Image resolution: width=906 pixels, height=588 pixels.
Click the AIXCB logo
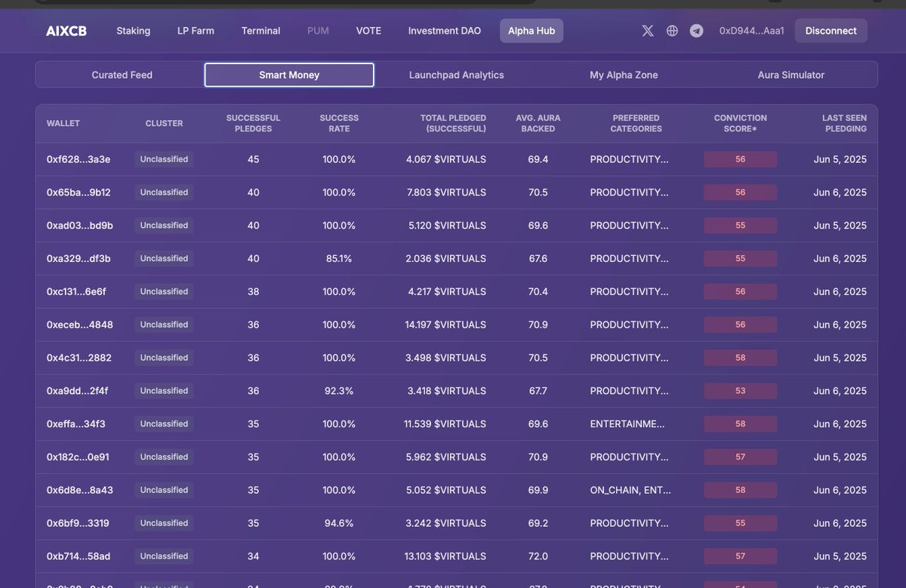click(66, 31)
